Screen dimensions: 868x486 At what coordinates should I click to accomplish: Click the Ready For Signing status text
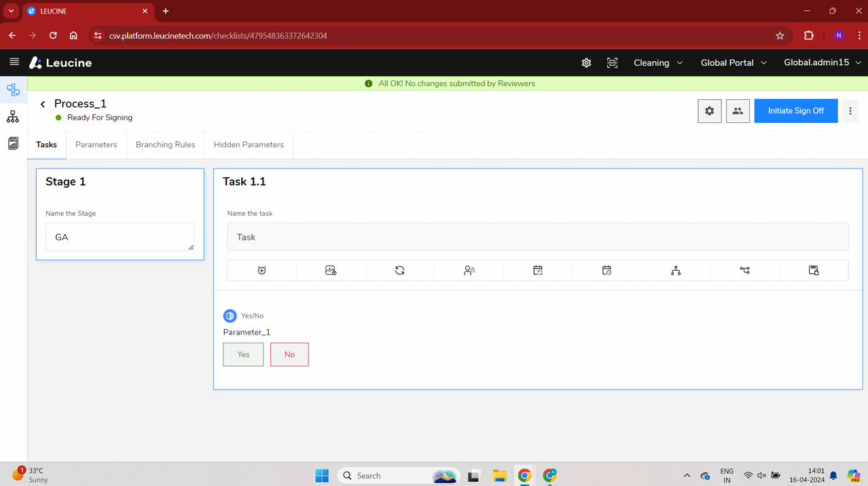tap(100, 117)
